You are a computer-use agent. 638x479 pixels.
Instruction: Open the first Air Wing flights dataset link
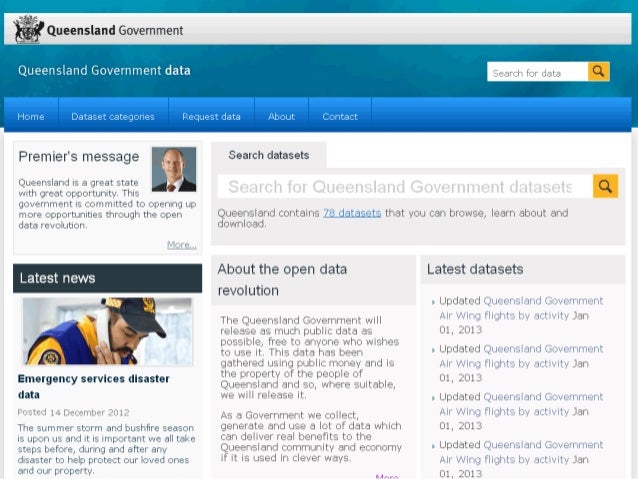click(x=522, y=308)
